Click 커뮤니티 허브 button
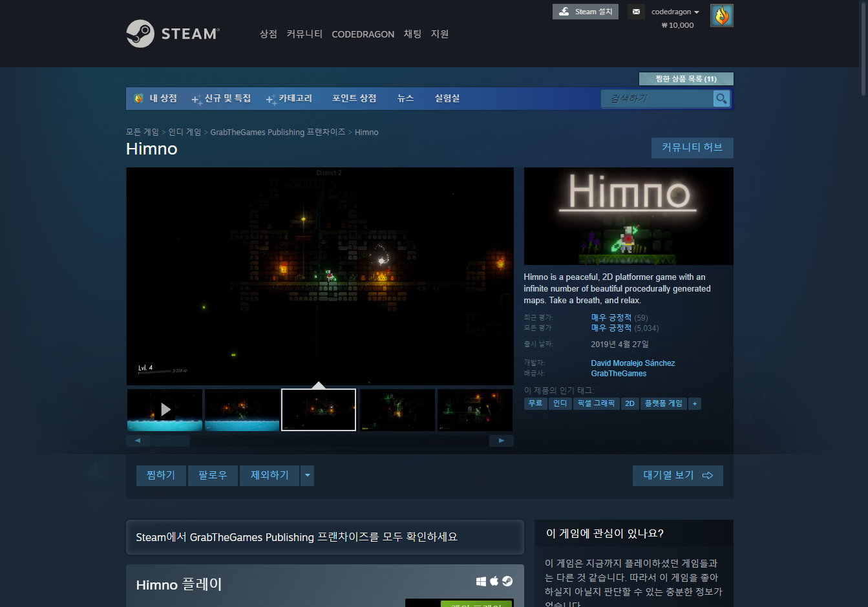Viewport: 868px width, 607px height. 692,147
